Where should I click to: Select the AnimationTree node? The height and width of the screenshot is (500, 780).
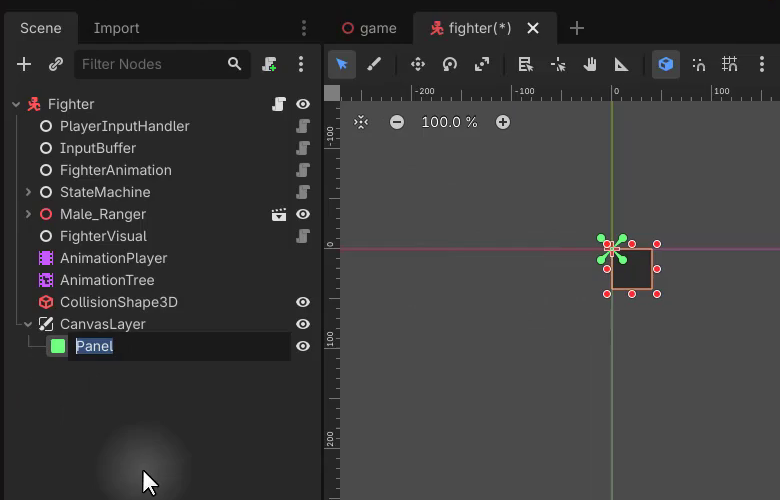point(107,280)
